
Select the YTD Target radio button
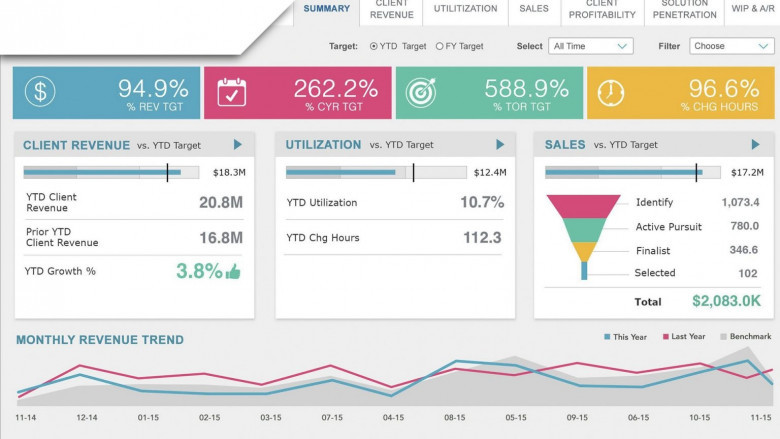374,46
